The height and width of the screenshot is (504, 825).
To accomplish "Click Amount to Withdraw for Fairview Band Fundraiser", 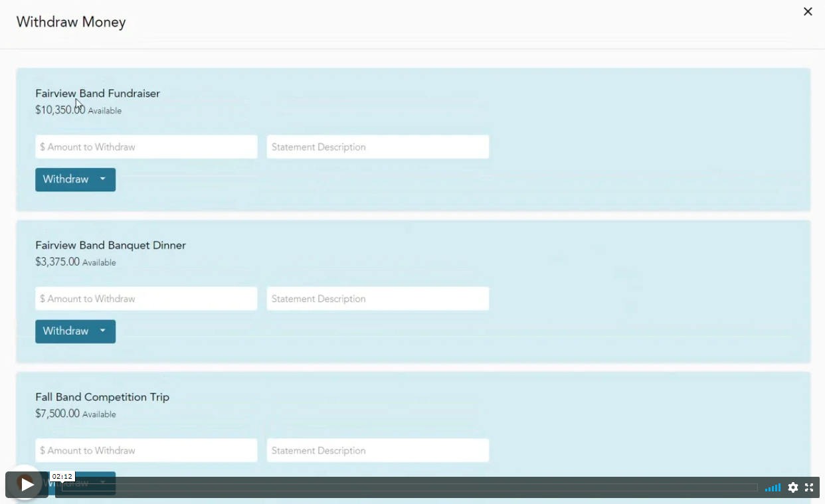I will coord(146,147).
